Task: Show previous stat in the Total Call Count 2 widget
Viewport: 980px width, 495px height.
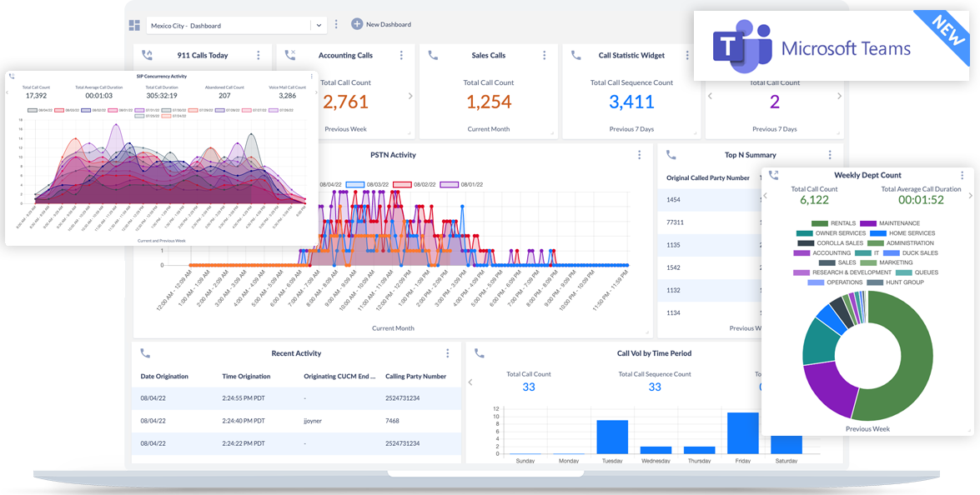Action: (x=710, y=96)
